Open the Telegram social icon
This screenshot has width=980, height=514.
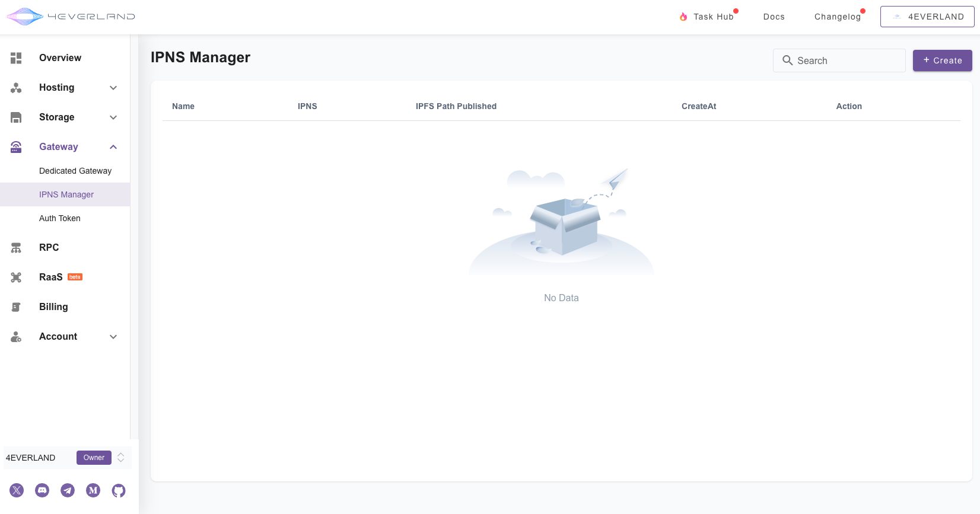68,490
